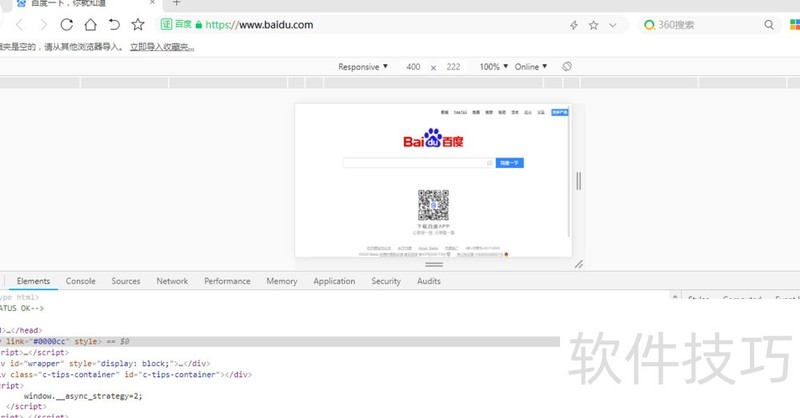Select the div id="wrapper" DOM node

pos(105,363)
